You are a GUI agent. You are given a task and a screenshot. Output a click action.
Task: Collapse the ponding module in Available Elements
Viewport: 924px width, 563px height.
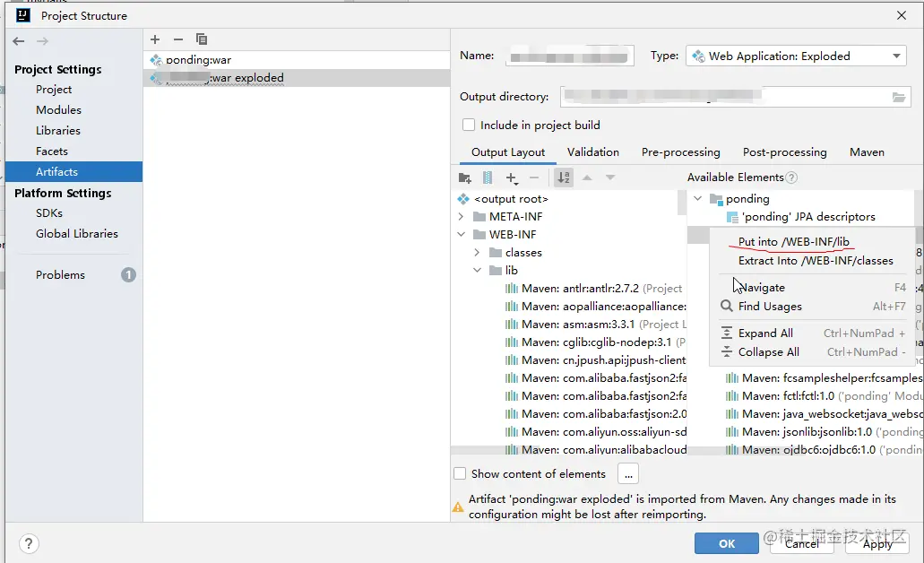click(698, 199)
